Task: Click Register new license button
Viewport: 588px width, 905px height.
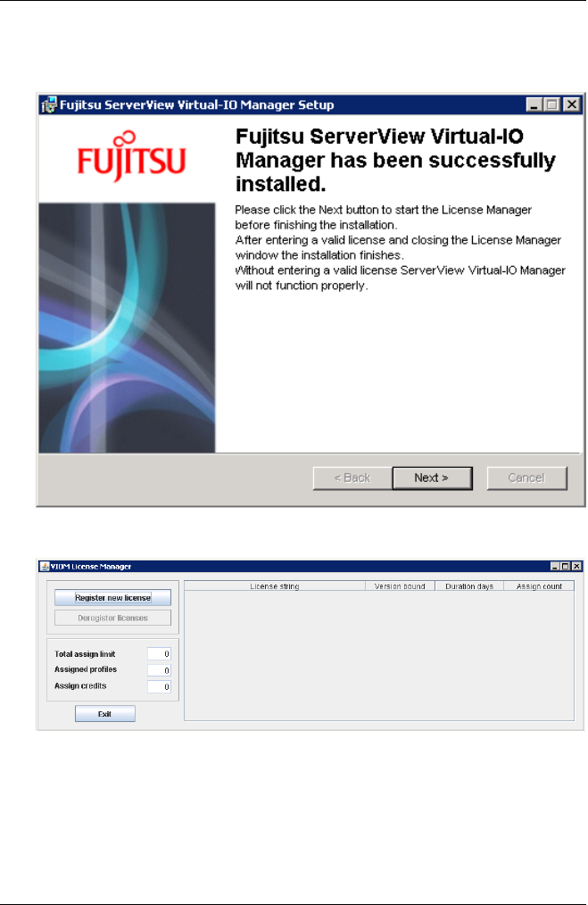Action: (113, 598)
